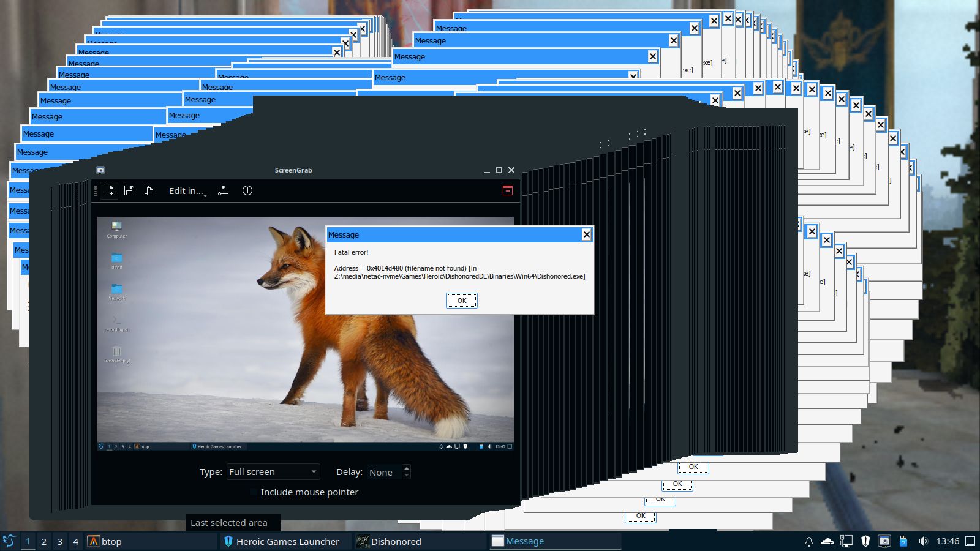Click the 'Fatal error!' text
This screenshot has width=980, height=551.
pyautogui.click(x=352, y=252)
